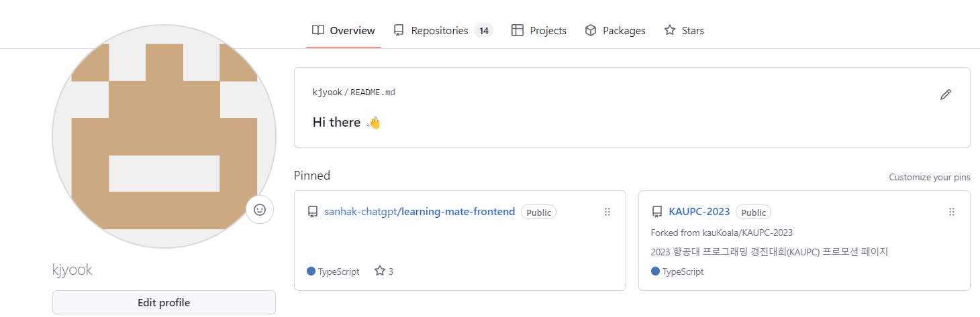Screen dimensions: 980x317
Task: Switch to the Projects tab
Action: click(x=539, y=30)
